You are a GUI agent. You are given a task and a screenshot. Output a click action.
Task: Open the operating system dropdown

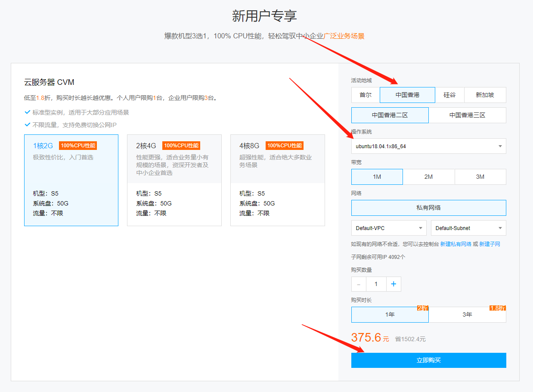(428, 146)
